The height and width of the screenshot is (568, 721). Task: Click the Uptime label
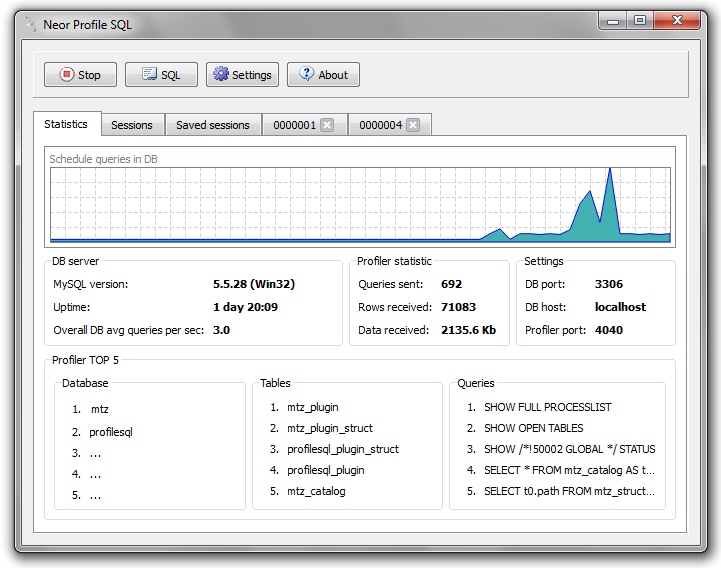(x=71, y=307)
